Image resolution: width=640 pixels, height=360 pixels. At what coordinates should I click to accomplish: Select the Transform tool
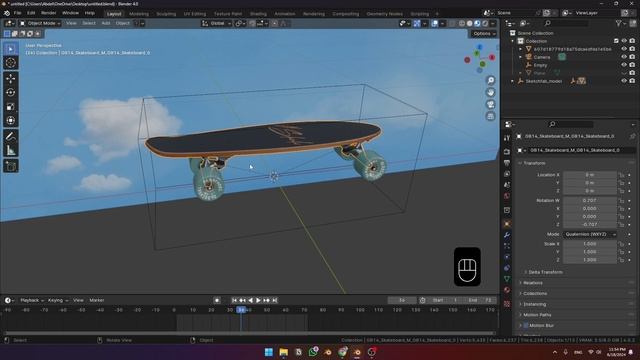coord(11,121)
